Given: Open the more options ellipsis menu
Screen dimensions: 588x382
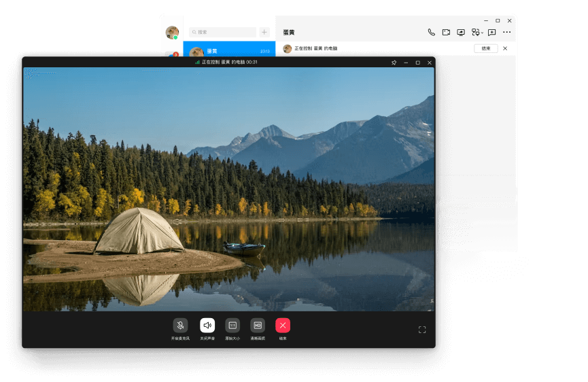Looking at the screenshot, I should pos(506,32).
